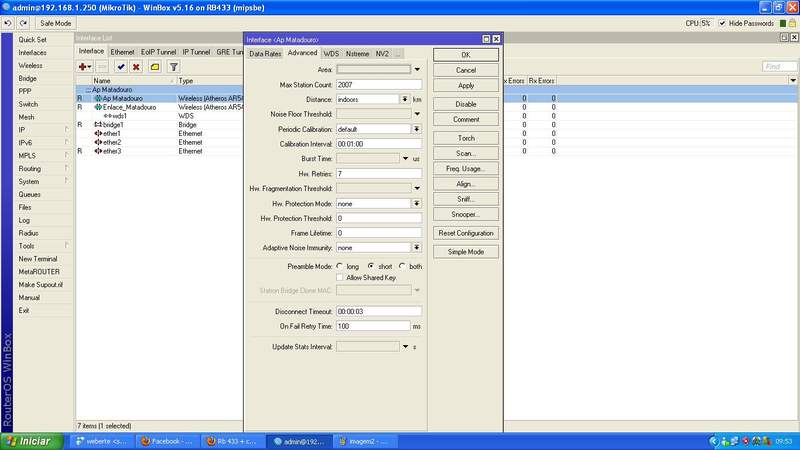800x450 pixels.
Task: Click the Torch button
Action: pyautogui.click(x=466, y=138)
